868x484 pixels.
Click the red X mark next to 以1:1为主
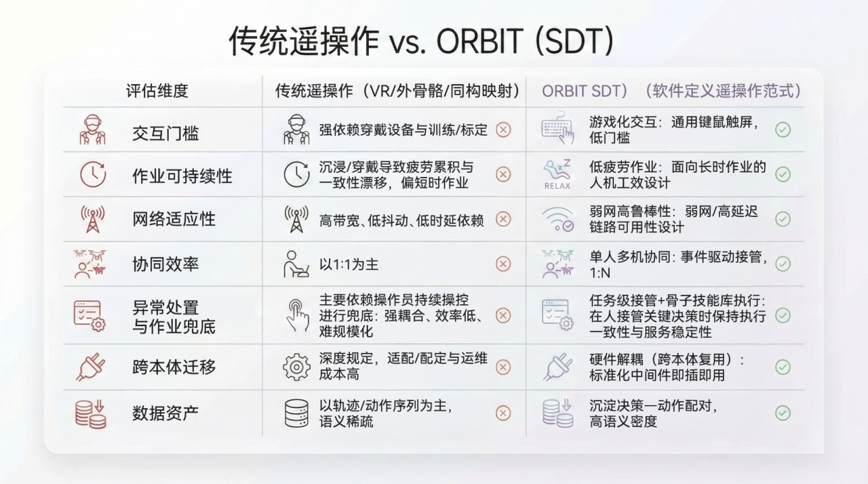tap(503, 264)
